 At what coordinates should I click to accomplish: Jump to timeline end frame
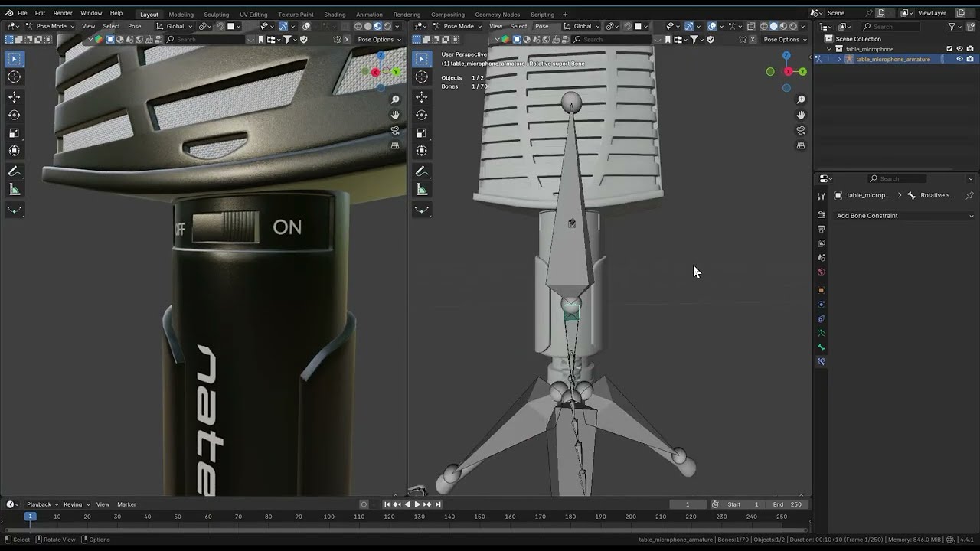click(438, 504)
